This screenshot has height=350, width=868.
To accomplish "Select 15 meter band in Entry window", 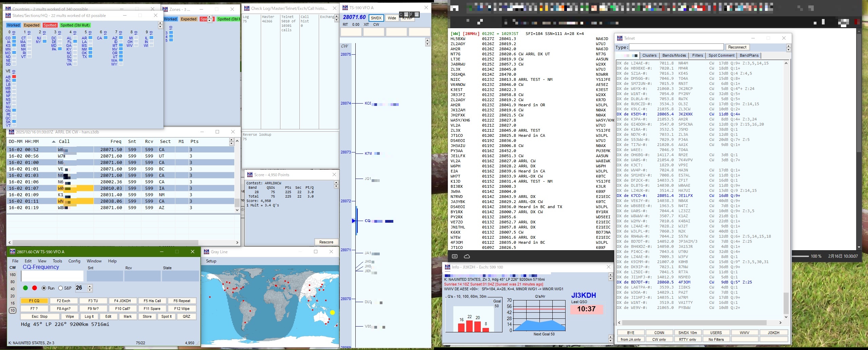I will click(x=13, y=303).
